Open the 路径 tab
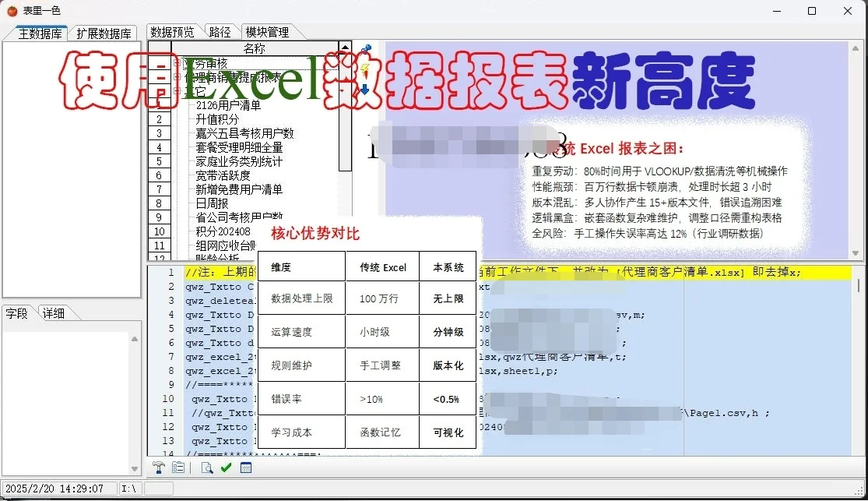Viewport: 868px width, 501px height. [x=220, y=32]
